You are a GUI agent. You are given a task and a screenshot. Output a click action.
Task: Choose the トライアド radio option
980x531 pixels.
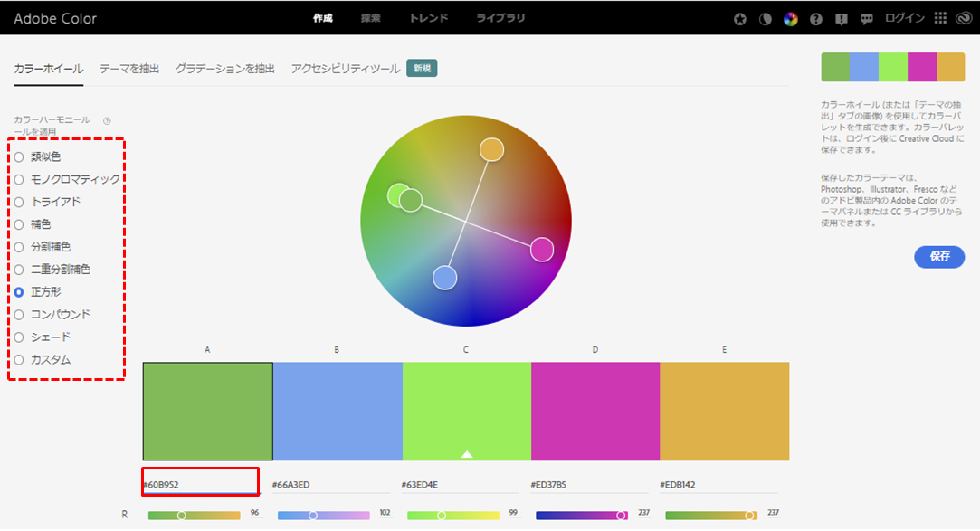[x=19, y=203]
